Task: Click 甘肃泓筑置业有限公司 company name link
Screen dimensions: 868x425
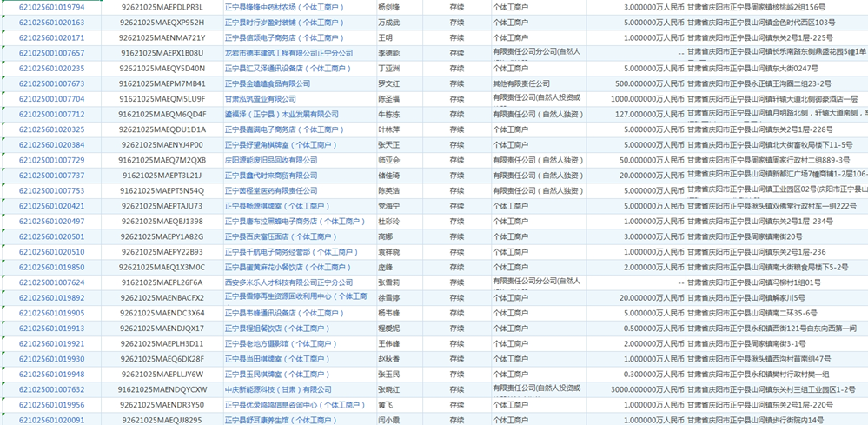Action: (260, 99)
